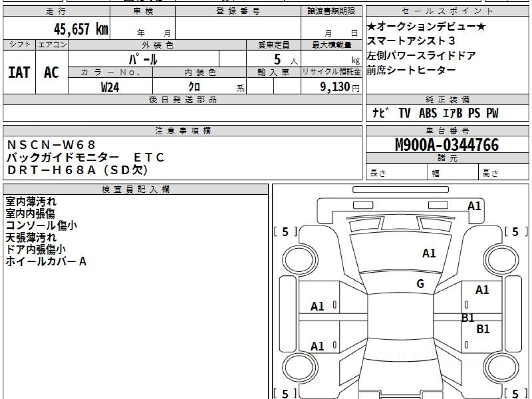Click the スマートアシスト3 line
Image resolution: width=532 pixels, height=399 pixels.
coord(411,41)
